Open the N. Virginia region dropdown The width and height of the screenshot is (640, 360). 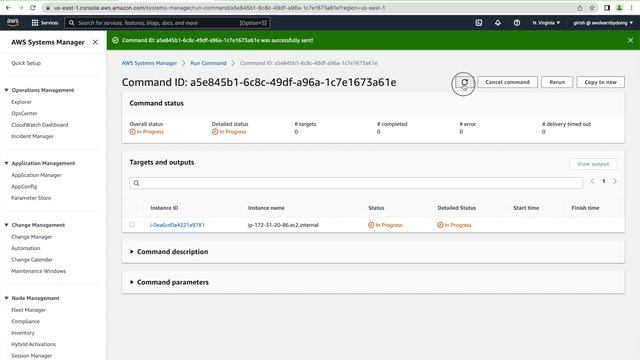pyautogui.click(x=546, y=23)
